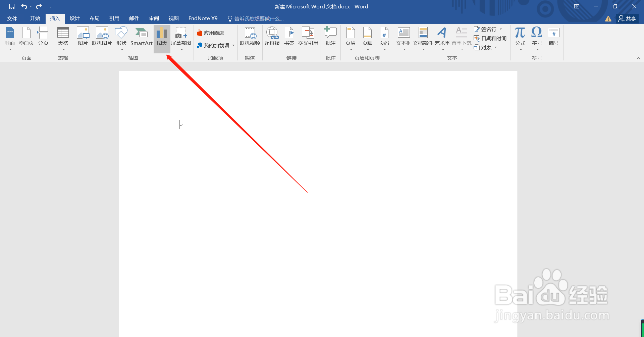Insert a SmartArt graphic
644x337 pixels.
[x=141, y=36]
